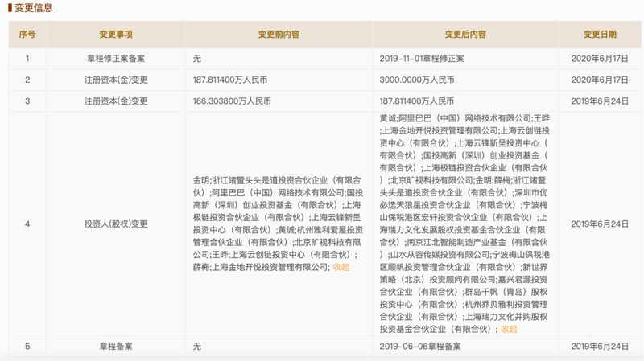
Task: Click the 变更前内容 column header
Action: (x=279, y=35)
